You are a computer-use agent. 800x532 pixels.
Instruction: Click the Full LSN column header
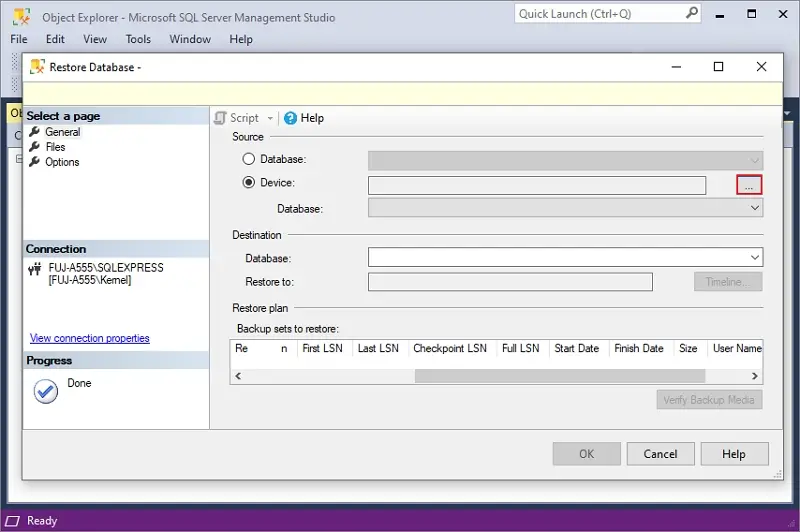click(x=520, y=348)
